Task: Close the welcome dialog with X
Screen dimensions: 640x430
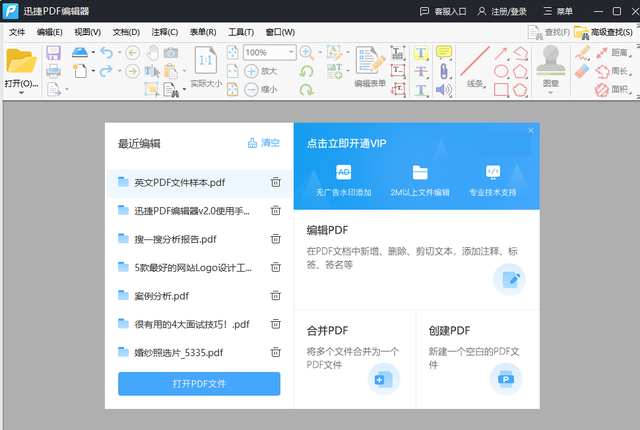Action: 531,131
